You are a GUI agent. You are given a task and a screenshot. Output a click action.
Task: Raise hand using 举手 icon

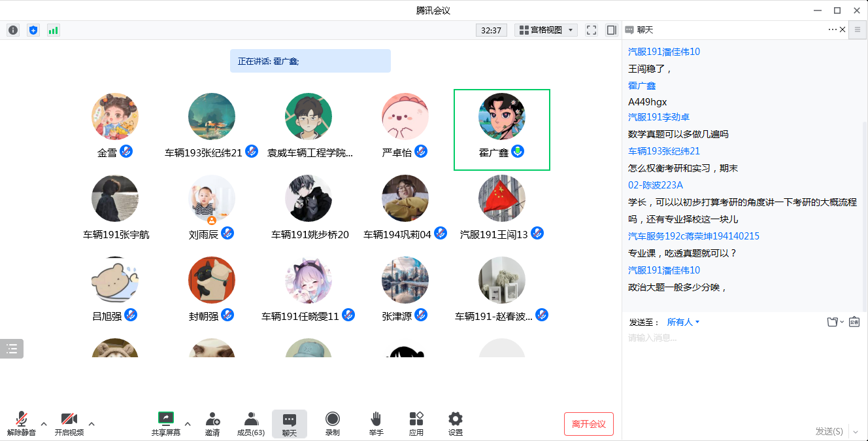click(x=376, y=423)
